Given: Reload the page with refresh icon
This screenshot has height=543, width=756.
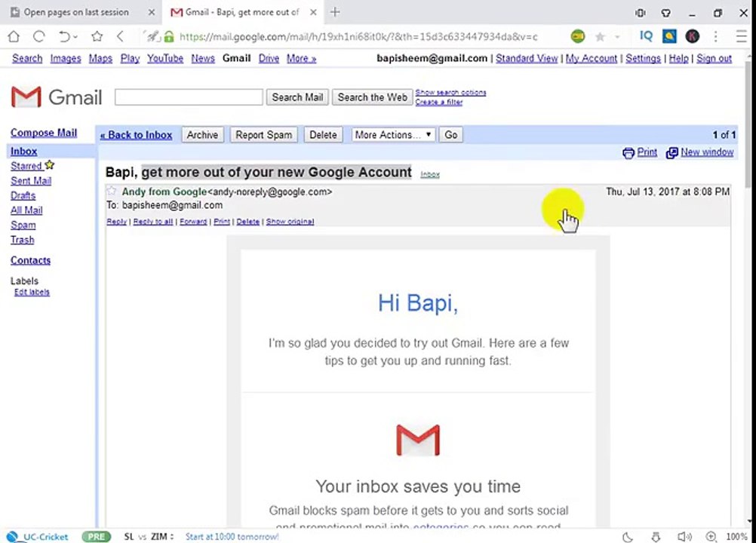Looking at the screenshot, I should [x=39, y=37].
